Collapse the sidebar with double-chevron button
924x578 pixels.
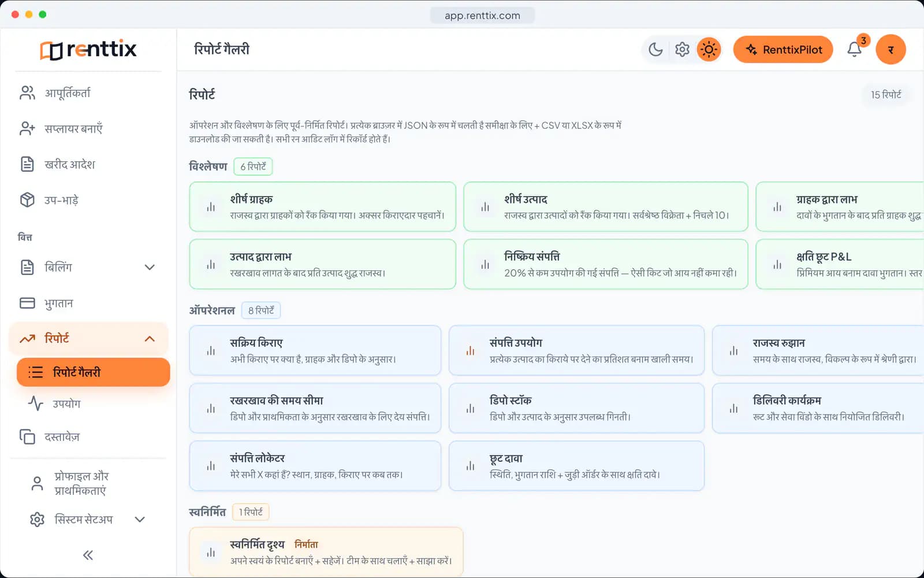point(88,555)
